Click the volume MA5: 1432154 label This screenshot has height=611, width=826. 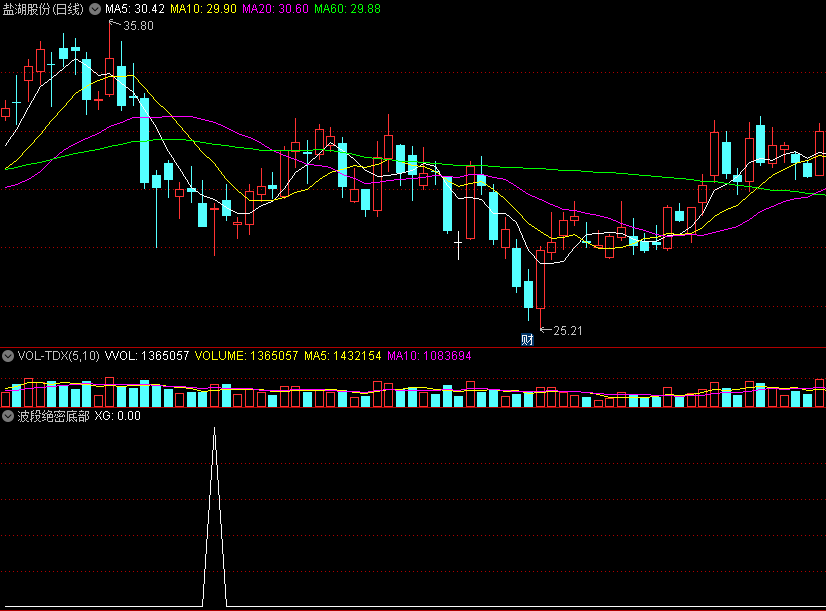[343, 356]
